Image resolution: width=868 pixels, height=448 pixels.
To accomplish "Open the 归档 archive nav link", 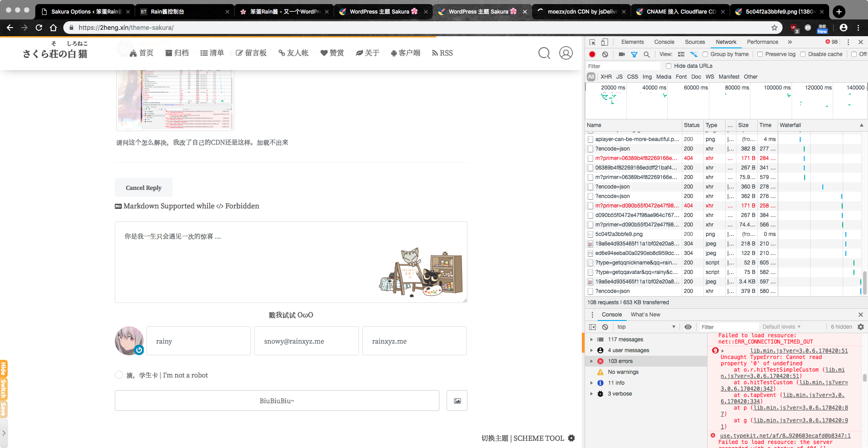I will click(177, 53).
